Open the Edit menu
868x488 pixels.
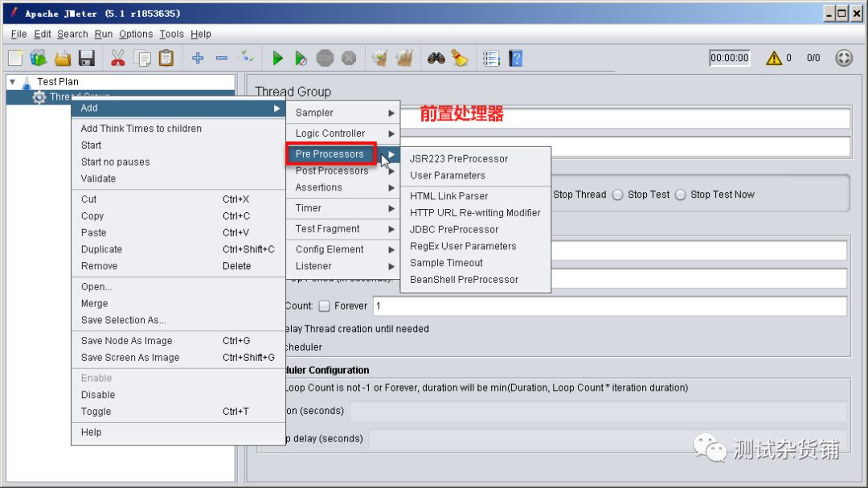tap(42, 34)
